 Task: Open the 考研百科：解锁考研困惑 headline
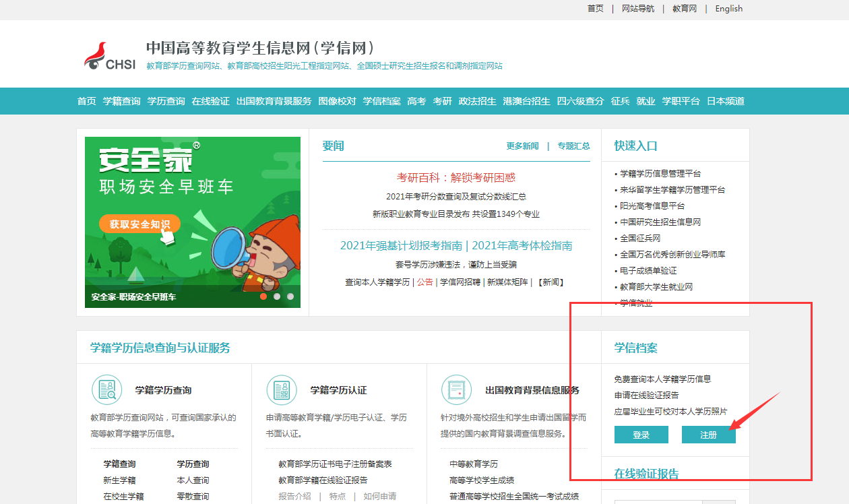pyautogui.click(x=456, y=178)
